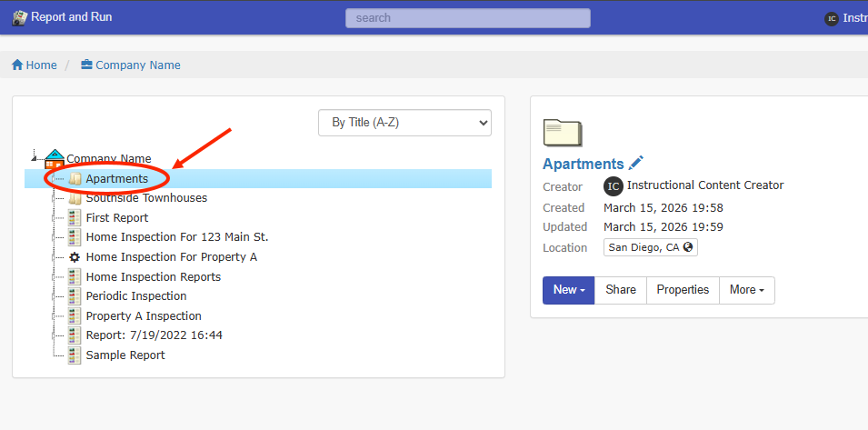This screenshot has width=868, height=430.
Task: Go to Company Name breadcrumb link
Action: (x=137, y=65)
